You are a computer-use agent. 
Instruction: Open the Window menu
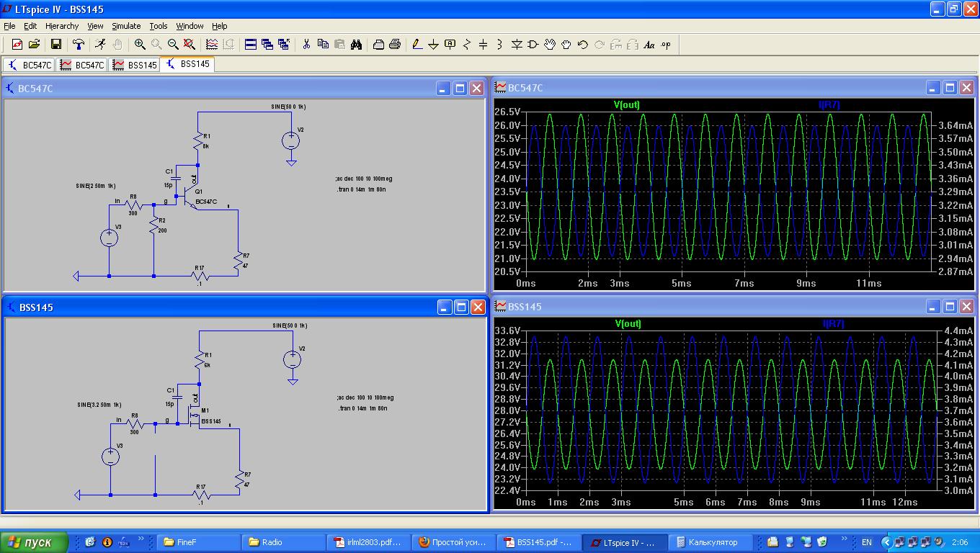pyautogui.click(x=190, y=26)
